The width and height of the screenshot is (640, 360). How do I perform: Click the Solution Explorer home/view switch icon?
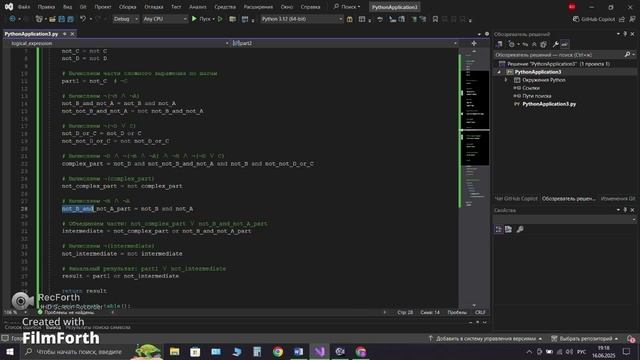(499, 44)
